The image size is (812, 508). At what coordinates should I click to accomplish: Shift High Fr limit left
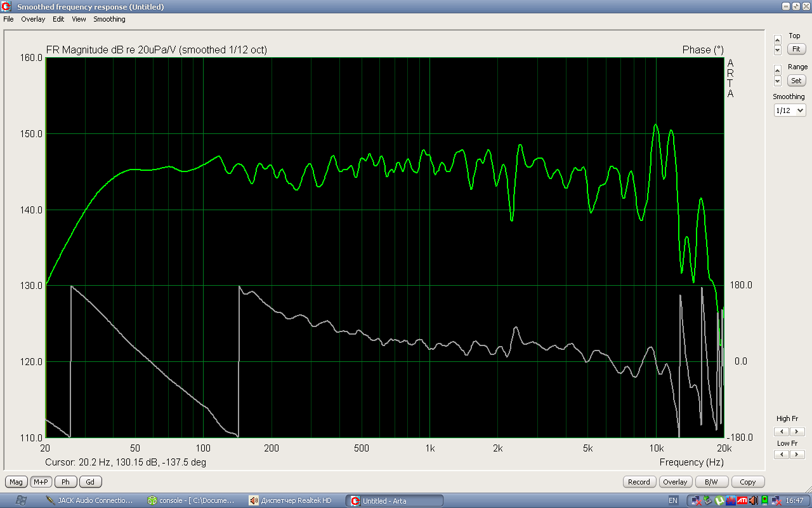(x=783, y=432)
